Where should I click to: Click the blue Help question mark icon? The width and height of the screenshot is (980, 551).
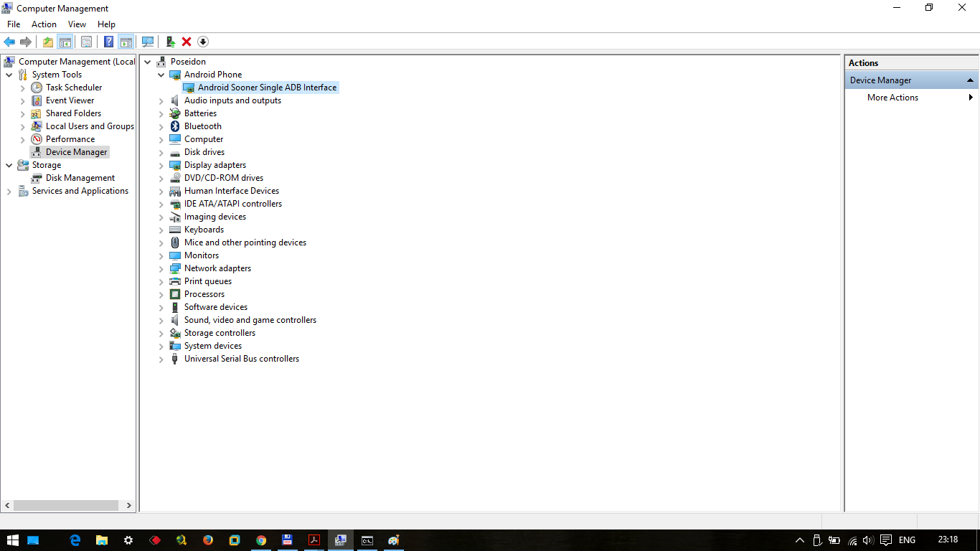pyautogui.click(x=109, y=42)
